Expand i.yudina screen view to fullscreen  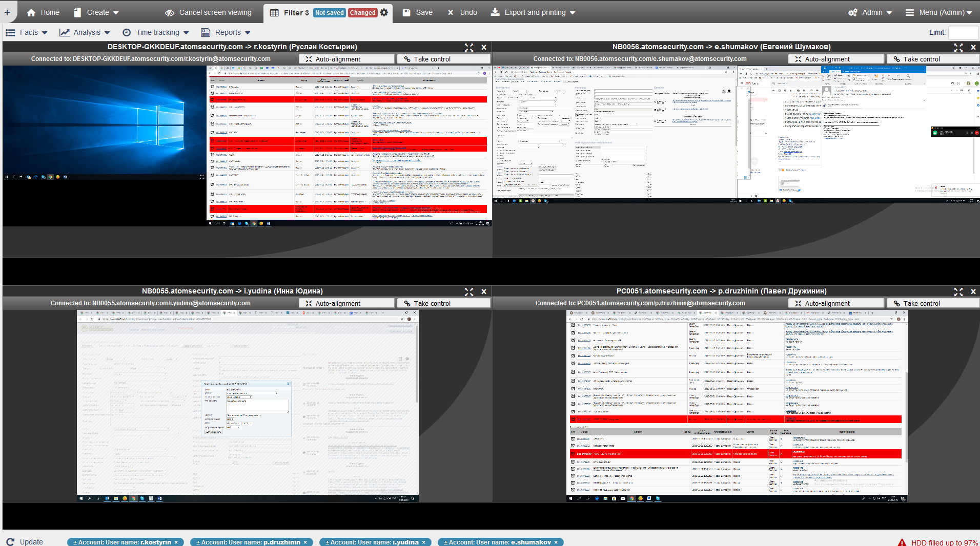click(x=469, y=291)
